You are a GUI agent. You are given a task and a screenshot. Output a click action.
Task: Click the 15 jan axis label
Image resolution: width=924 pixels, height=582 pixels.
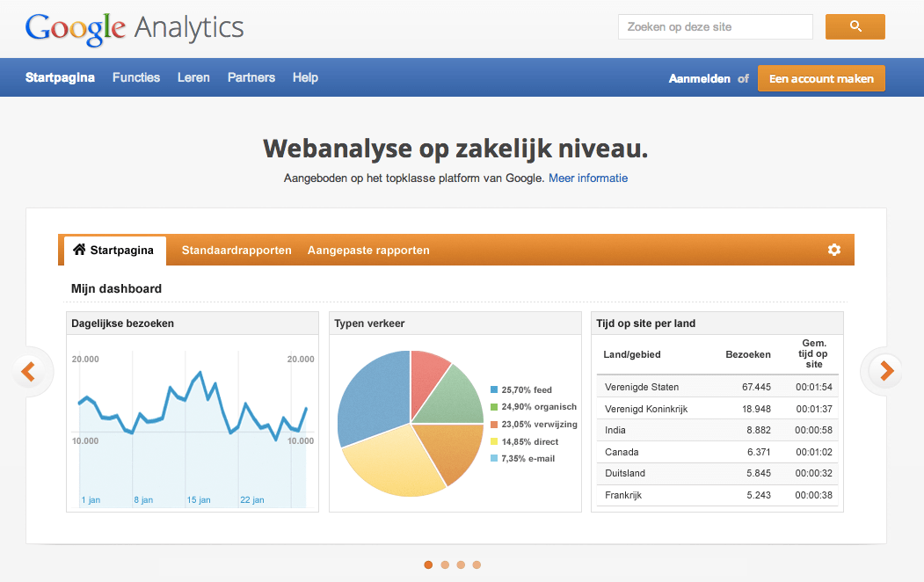point(199,499)
